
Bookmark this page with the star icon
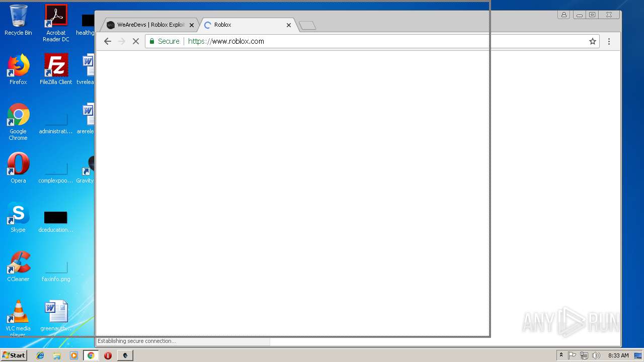(593, 41)
